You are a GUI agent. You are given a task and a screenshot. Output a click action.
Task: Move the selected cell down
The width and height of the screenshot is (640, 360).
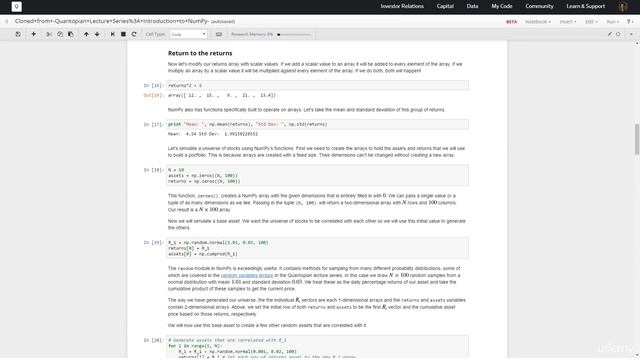(x=97, y=34)
